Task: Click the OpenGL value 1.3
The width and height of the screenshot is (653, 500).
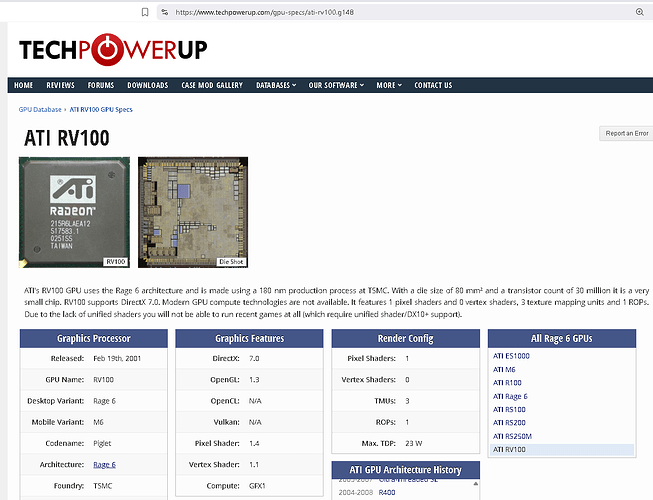Action: pyautogui.click(x=254, y=380)
